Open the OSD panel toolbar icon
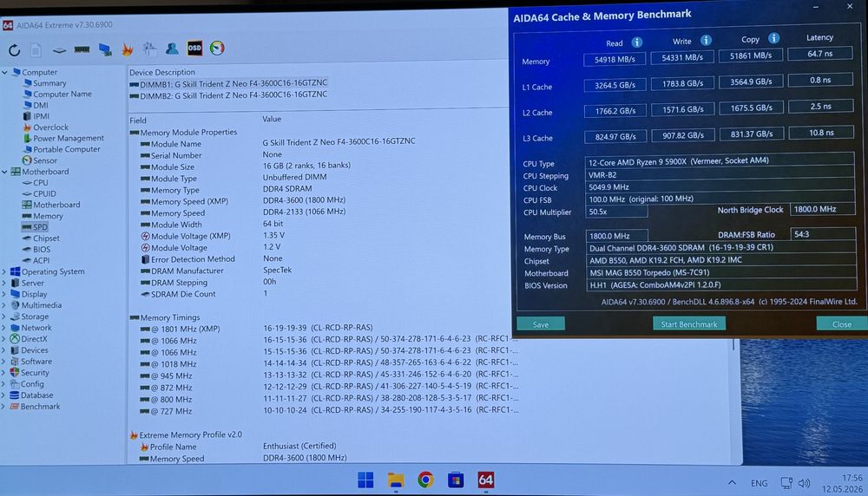The width and height of the screenshot is (868, 496). [x=194, y=49]
